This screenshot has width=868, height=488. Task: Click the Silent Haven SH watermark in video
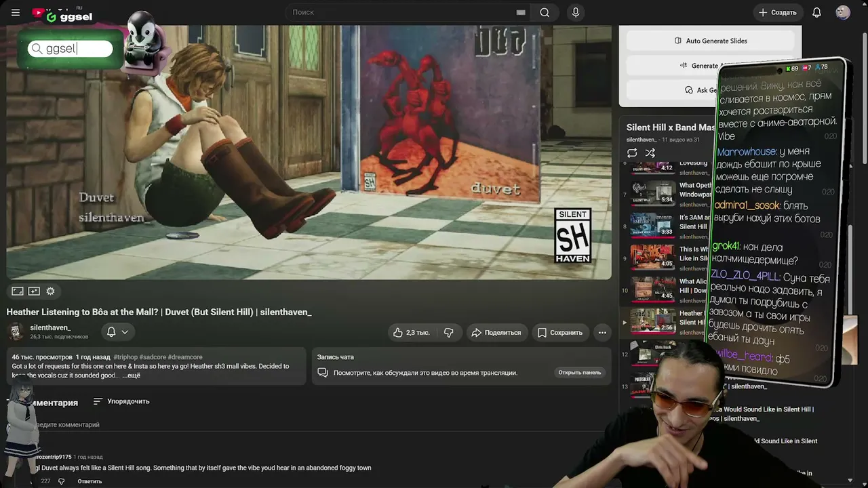click(573, 236)
